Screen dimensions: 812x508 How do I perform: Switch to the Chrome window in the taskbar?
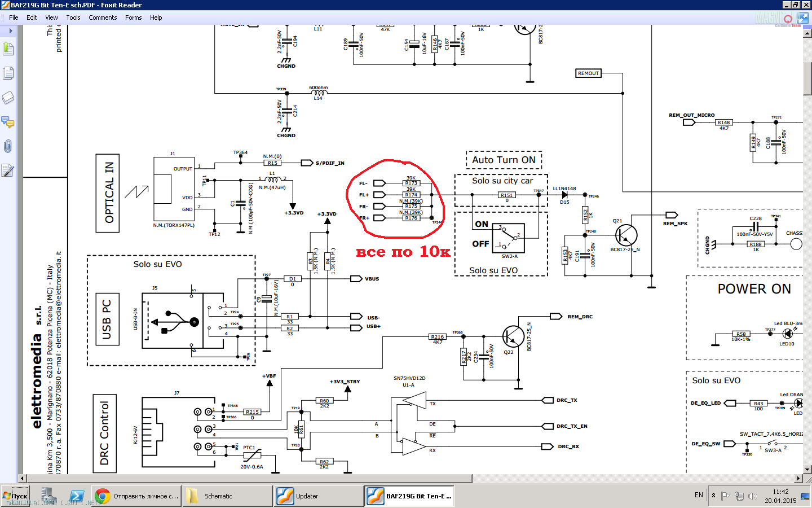point(137,496)
